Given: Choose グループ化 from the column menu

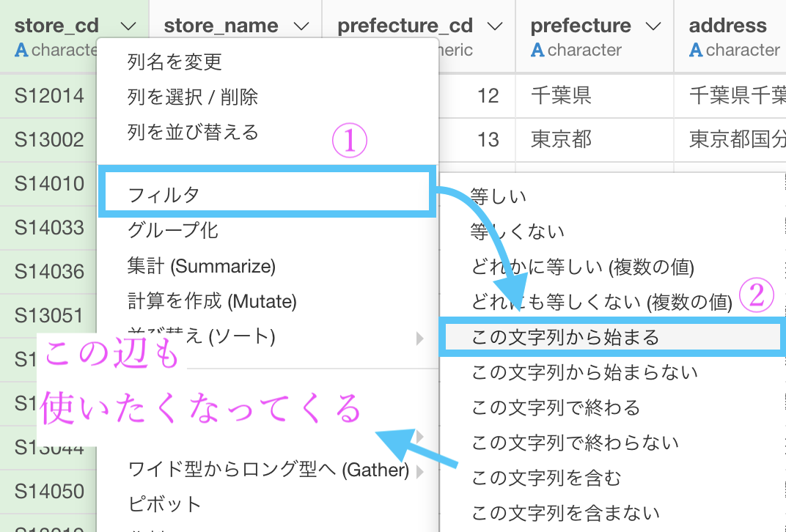Looking at the screenshot, I should pos(173,230).
